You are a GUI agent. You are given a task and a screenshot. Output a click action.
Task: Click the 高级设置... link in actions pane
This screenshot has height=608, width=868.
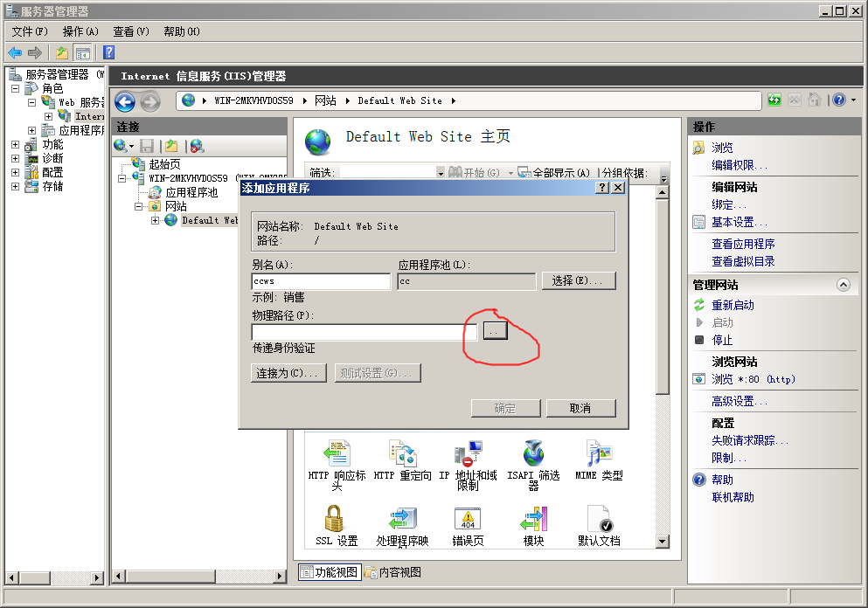(x=739, y=401)
